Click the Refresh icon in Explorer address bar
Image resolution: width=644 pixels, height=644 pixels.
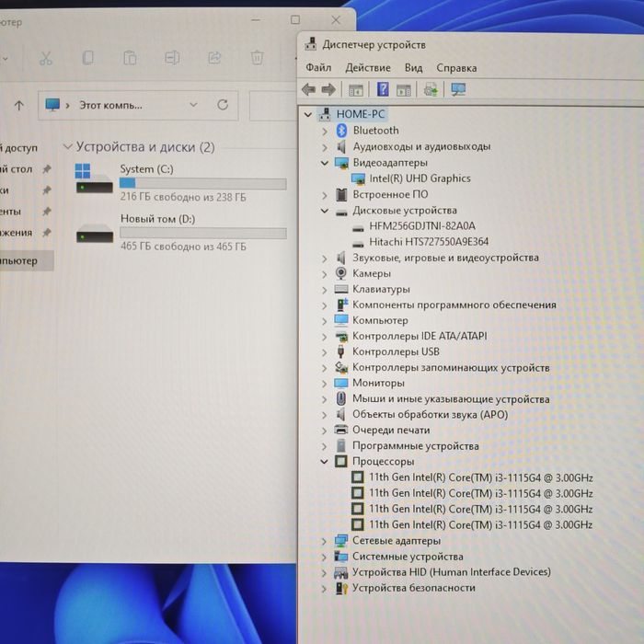tap(223, 105)
